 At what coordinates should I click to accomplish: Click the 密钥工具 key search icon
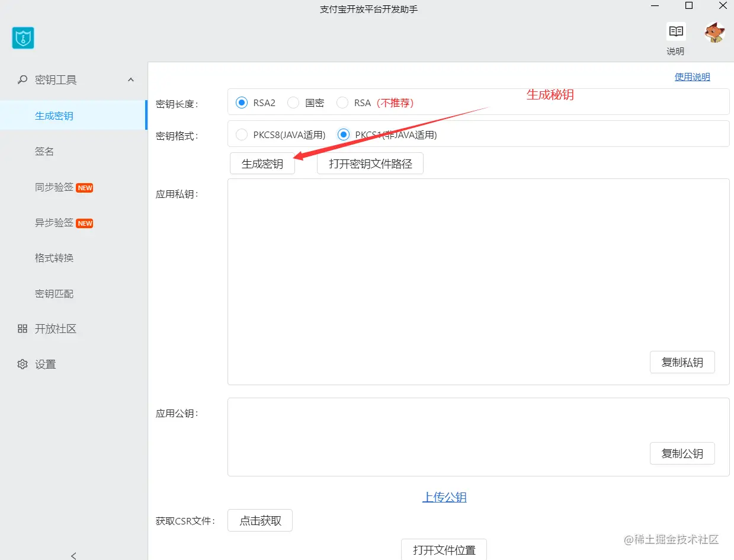point(23,79)
